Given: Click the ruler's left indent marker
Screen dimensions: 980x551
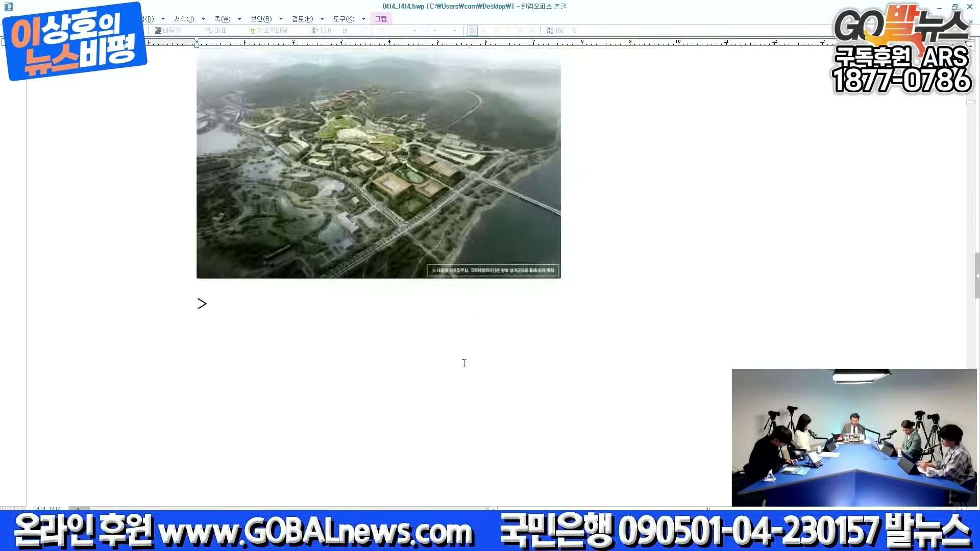Looking at the screenshot, I should pyautogui.click(x=197, y=44).
